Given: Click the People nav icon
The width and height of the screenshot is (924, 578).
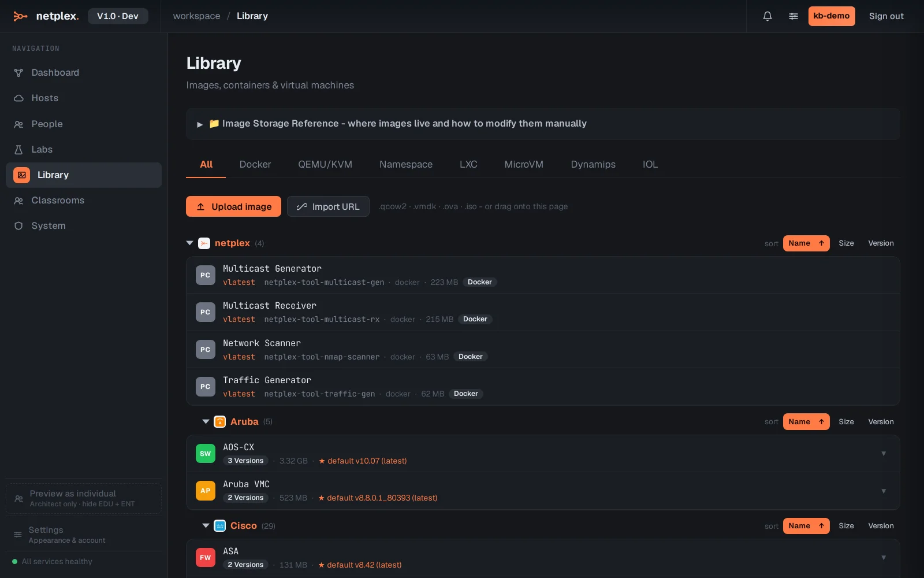Looking at the screenshot, I should click(18, 124).
